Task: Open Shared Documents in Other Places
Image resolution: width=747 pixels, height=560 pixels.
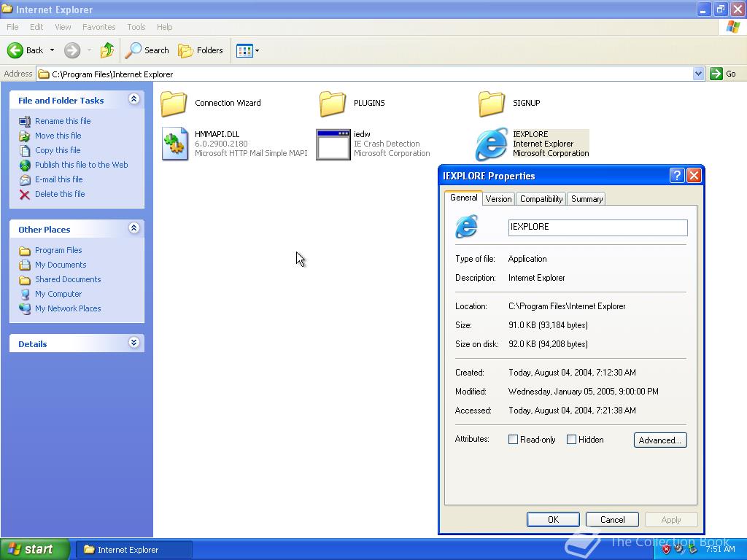Action: coord(68,279)
